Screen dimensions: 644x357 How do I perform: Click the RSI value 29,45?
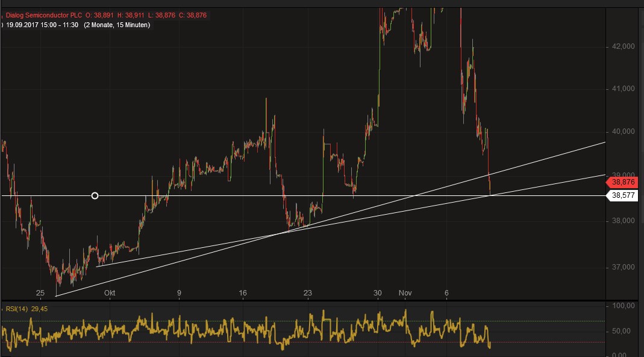click(39, 309)
